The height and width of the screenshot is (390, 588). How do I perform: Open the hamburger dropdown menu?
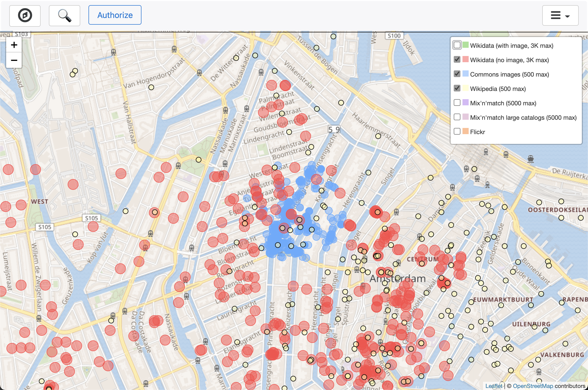pyautogui.click(x=560, y=15)
